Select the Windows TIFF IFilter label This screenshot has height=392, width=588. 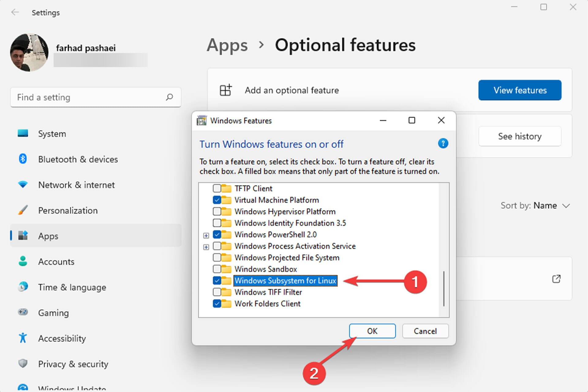[268, 292]
